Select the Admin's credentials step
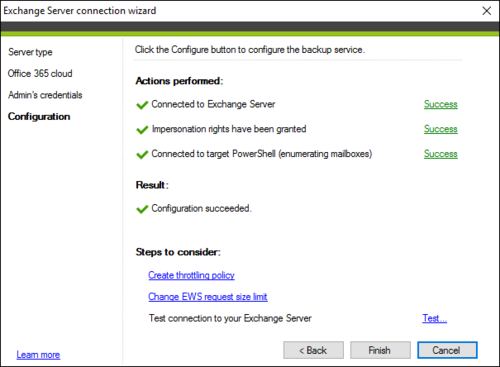The width and height of the screenshot is (500, 367). click(45, 95)
